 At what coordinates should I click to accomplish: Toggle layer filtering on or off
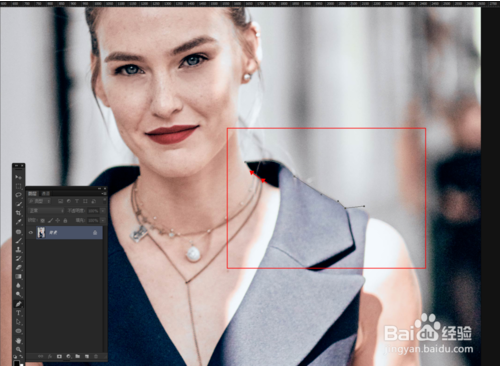coord(104,202)
